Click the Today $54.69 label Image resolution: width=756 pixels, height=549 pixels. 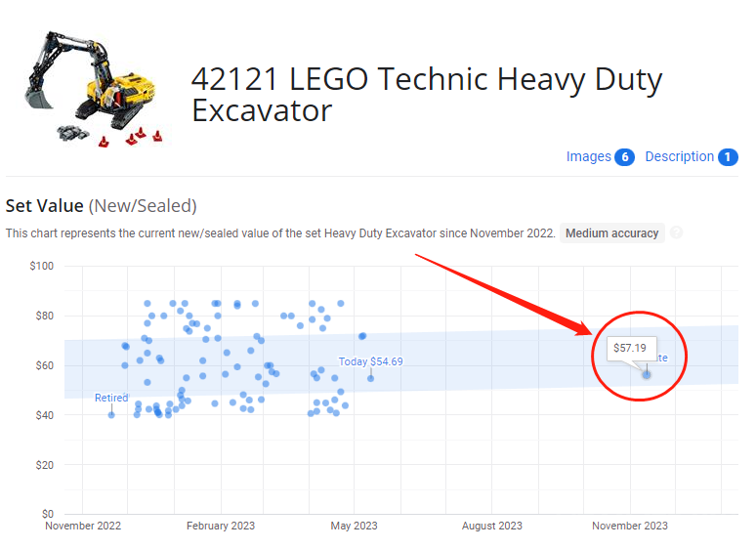pos(370,361)
